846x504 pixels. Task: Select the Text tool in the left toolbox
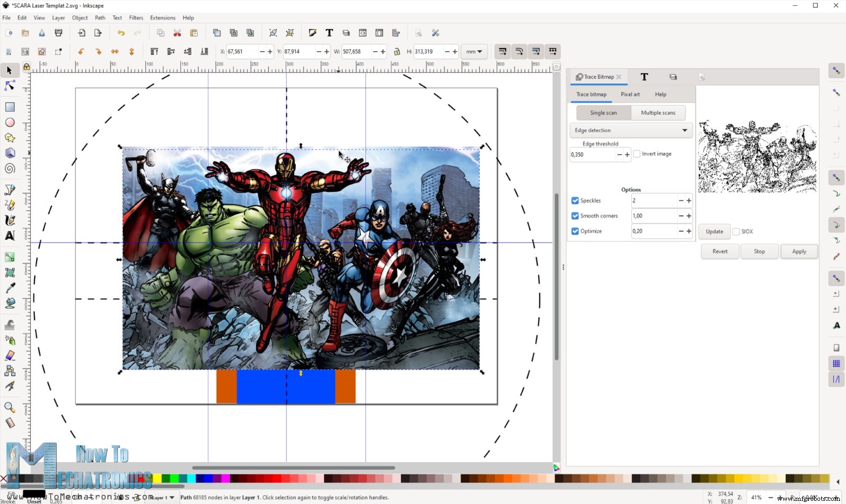click(10, 236)
